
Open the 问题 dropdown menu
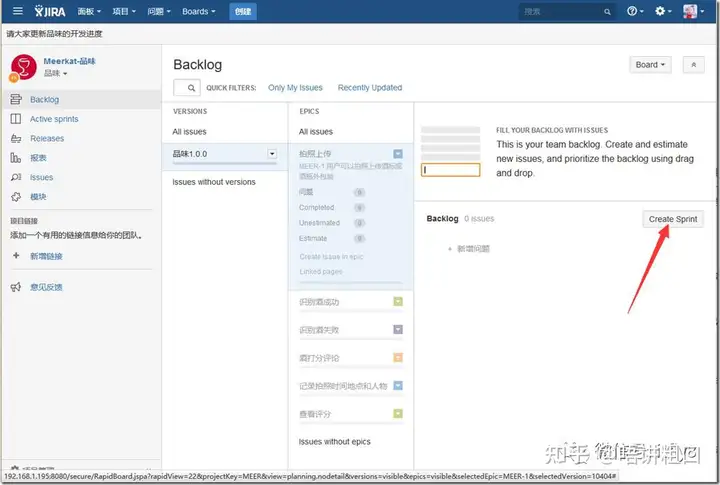coord(159,11)
